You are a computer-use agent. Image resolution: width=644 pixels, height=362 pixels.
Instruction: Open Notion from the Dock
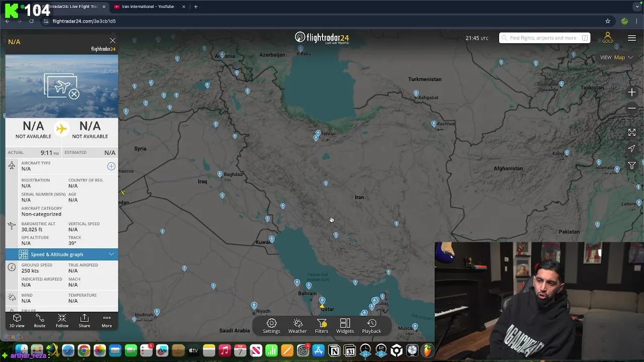coord(334,350)
